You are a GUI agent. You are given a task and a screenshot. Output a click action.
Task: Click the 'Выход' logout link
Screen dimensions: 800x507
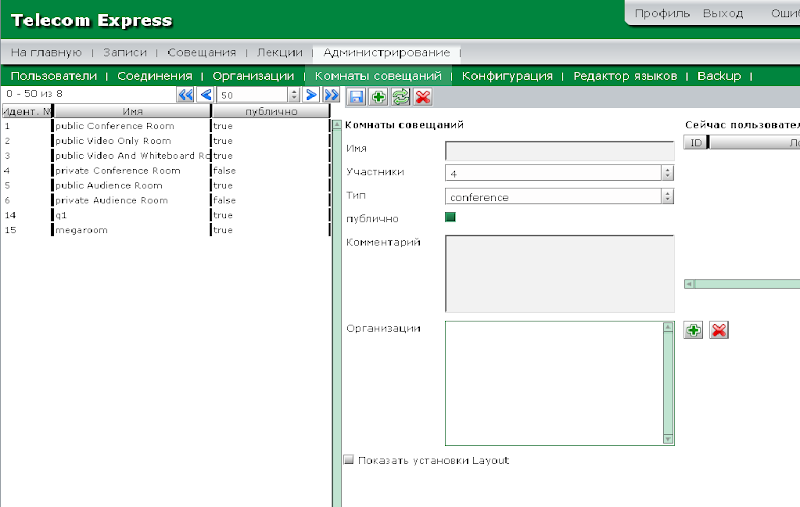(723, 13)
